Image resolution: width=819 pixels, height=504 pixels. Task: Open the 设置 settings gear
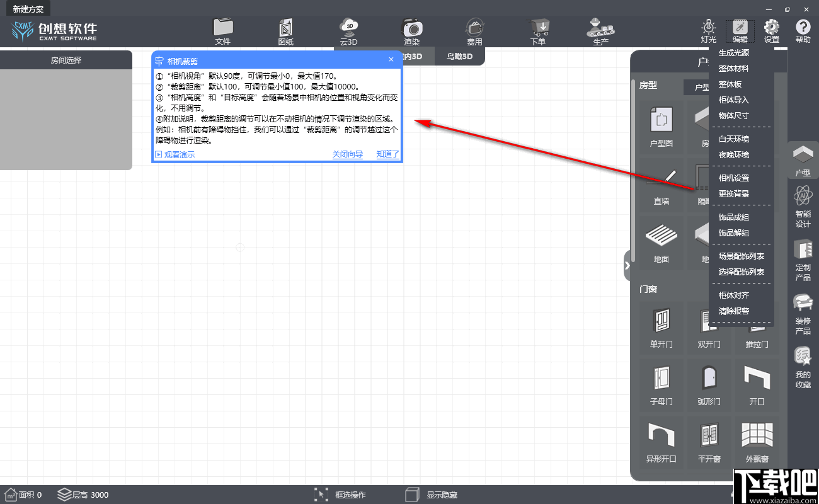tap(772, 31)
